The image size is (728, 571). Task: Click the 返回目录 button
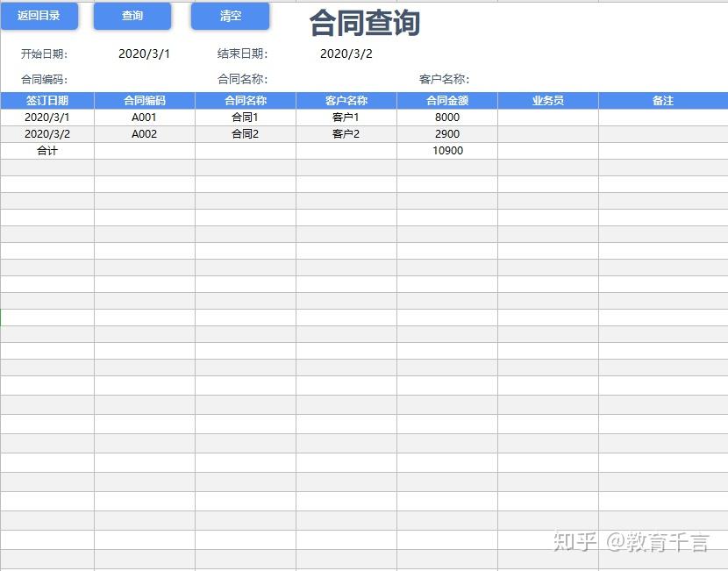[x=39, y=16]
